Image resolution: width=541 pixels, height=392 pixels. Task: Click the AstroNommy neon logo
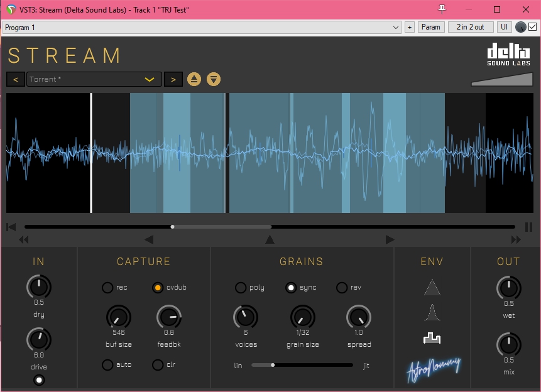434,369
